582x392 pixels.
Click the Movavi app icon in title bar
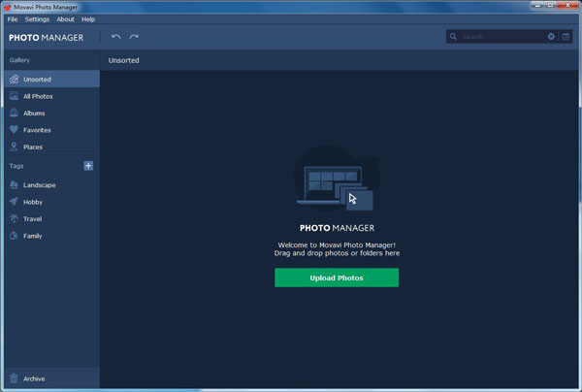[x=7, y=7]
